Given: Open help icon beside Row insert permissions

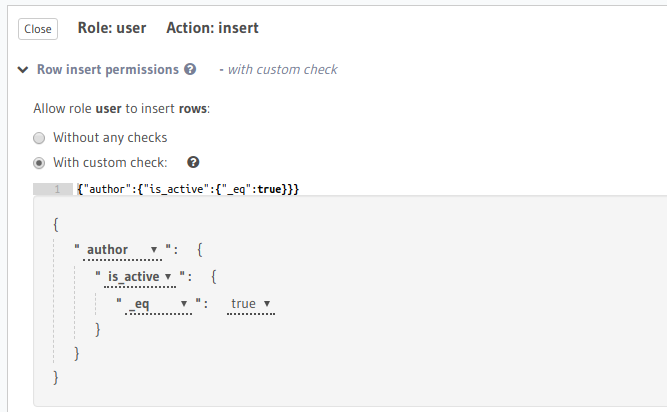Looking at the screenshot, I should pyautogui.click(x=189, y=70).
